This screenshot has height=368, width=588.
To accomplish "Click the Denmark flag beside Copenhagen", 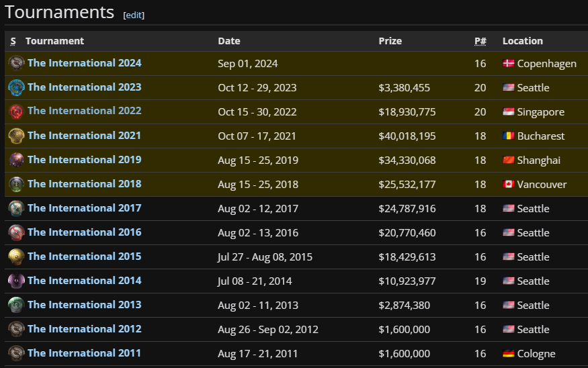I will [x=508, y=64].
